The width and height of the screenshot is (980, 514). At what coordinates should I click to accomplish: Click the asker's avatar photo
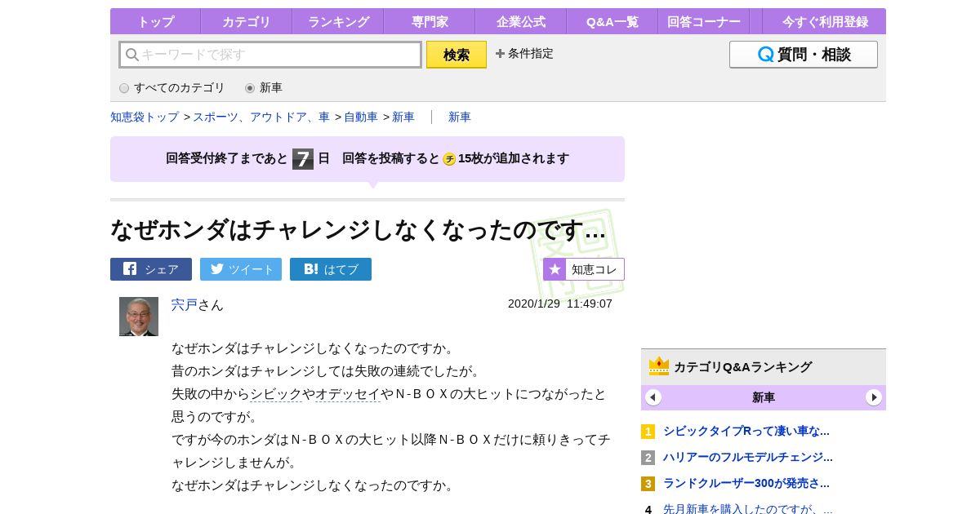pyautogui.click(x=139, y=317)
